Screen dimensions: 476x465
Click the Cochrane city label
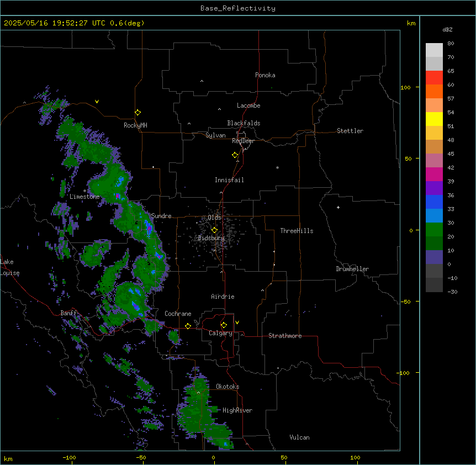pyautogui.click(x=178, y=314)
